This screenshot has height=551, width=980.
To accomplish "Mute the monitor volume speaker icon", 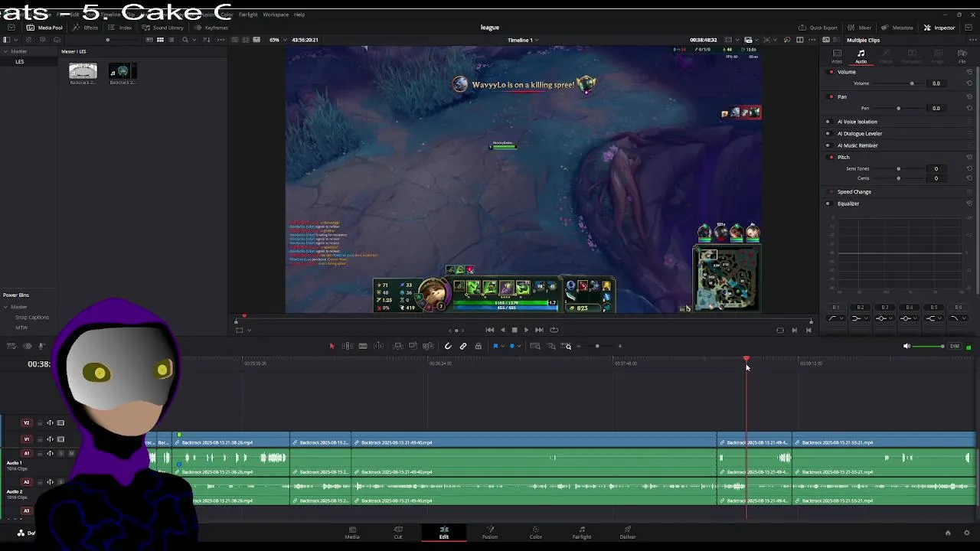I will [906, 346].
